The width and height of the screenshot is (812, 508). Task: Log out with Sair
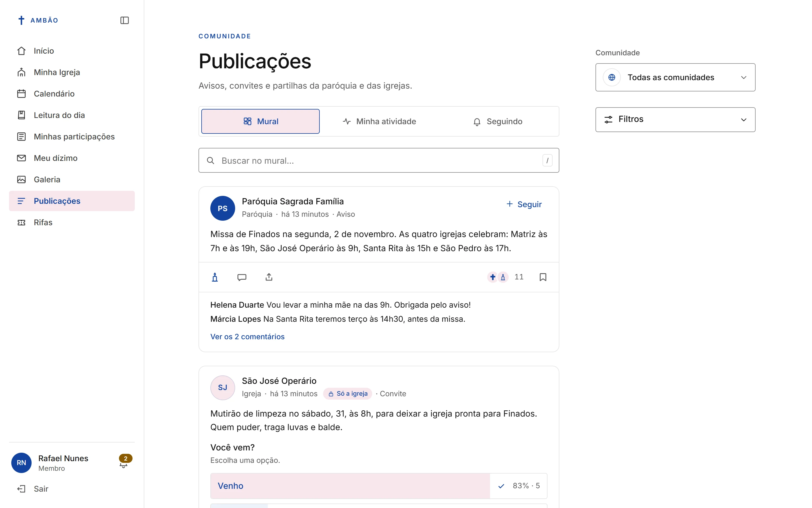pyautogui.click(x=72, y=489)
